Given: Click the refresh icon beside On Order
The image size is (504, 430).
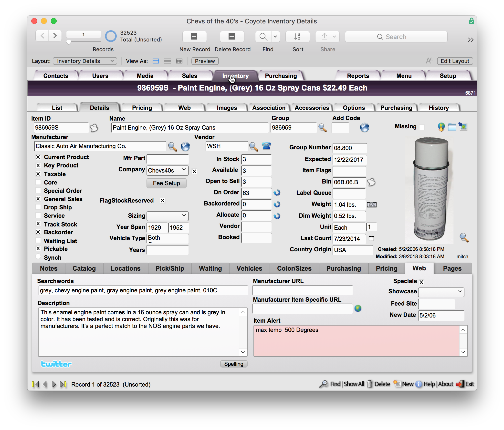Looking at the screenshot, I should 277,193.
